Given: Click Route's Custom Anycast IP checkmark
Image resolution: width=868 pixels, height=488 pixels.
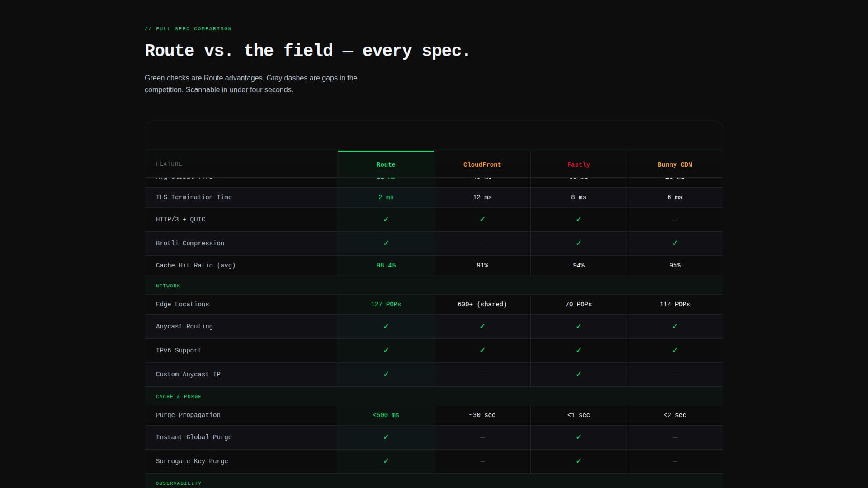Looking at the screenshot, I should (x=386, y=375).
